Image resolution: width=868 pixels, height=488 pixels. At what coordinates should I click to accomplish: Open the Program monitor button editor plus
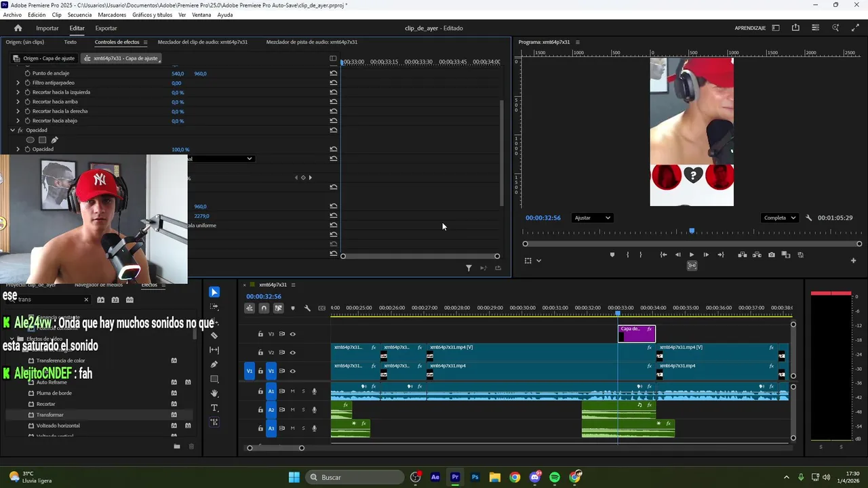coord(853,260)
